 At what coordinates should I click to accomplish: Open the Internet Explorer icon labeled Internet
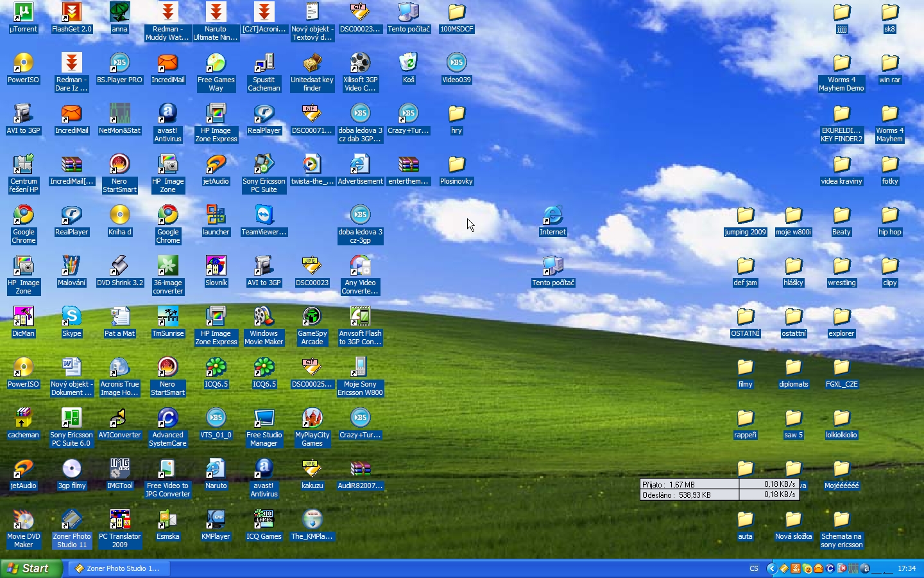[553, 221]
